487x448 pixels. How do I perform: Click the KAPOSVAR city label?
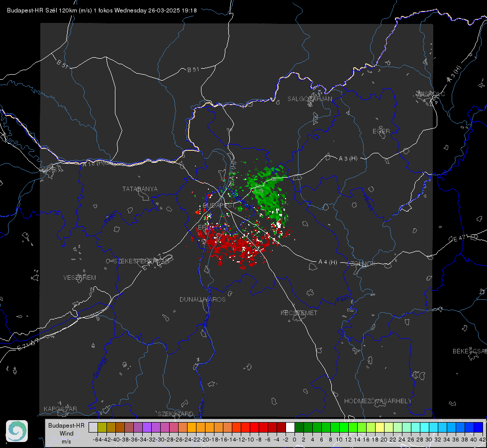click(60, 409)
